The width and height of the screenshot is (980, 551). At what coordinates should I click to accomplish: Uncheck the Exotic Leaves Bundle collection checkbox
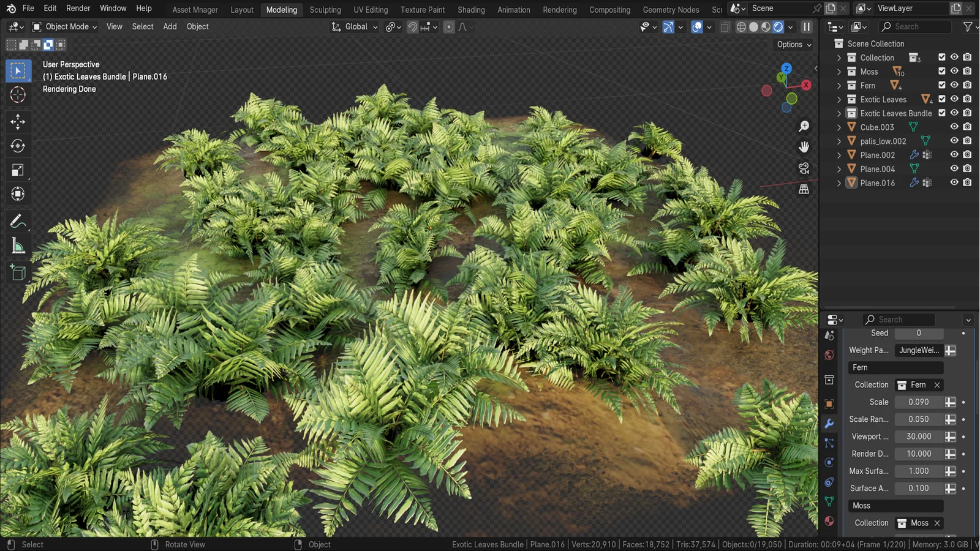(942, 113)
